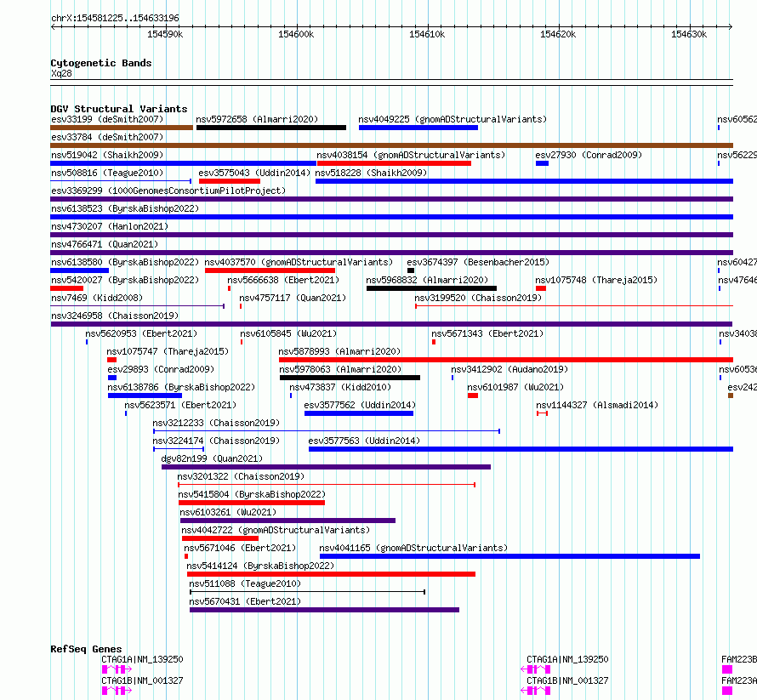Click nsv5968832 (Almarri2020) label
This screenshot has width=757, height=700.
[427, 280]
